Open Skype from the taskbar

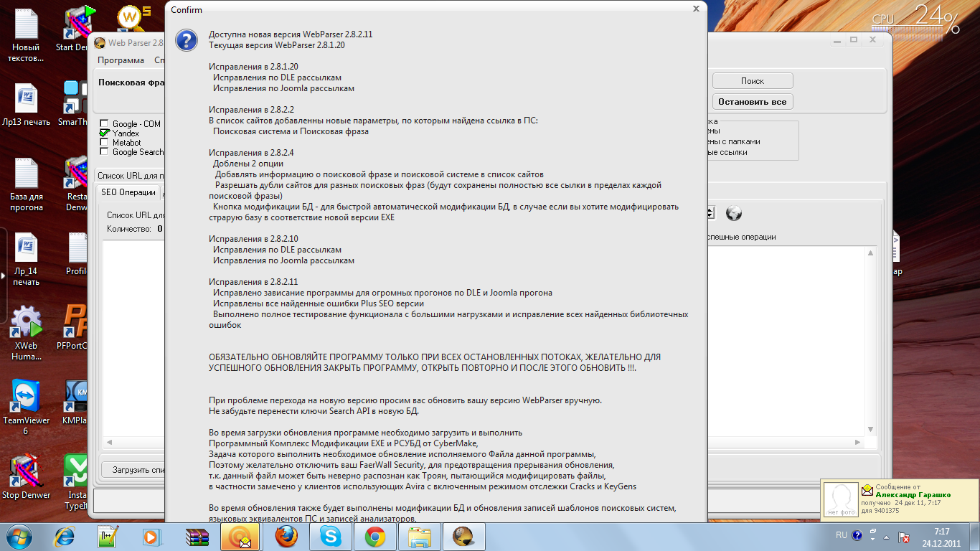point(331,536)
